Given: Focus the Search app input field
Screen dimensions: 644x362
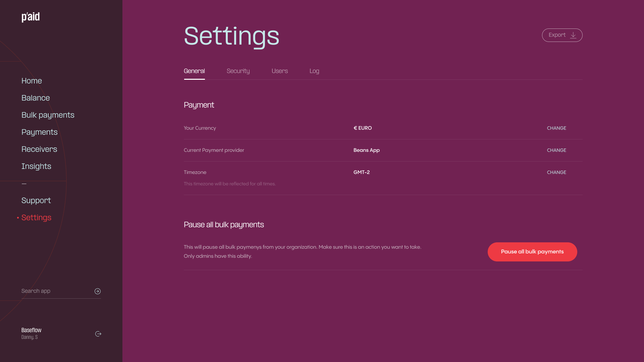Looking at the screenshot, I should (55, 291).
